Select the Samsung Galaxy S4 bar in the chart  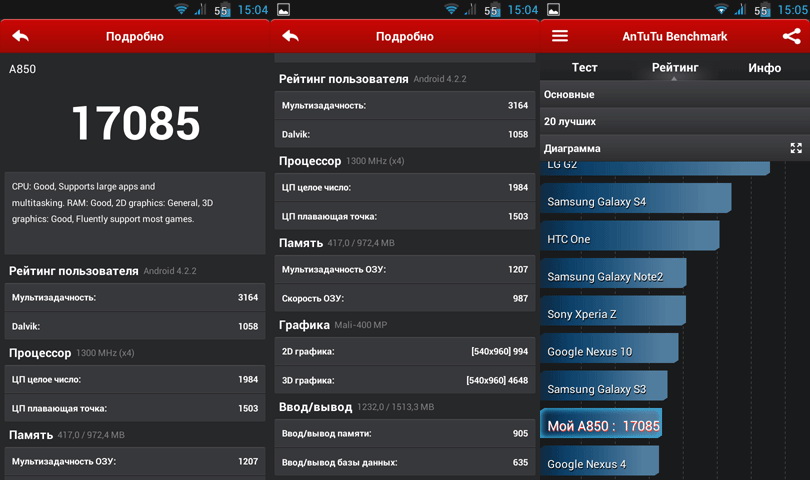tap(636, 198)
